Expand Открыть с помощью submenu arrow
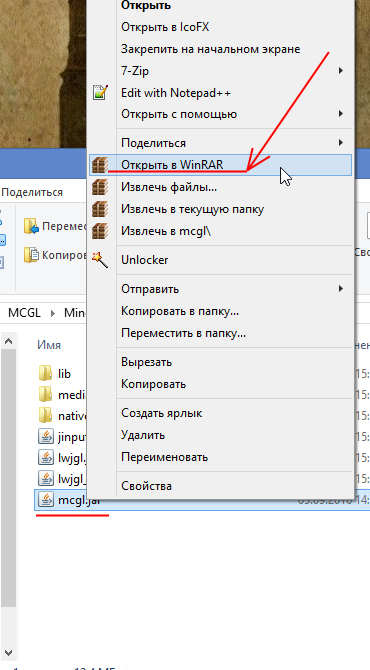Image resolution: width=370 pixels, height=670 pixels. pos(341,114)
